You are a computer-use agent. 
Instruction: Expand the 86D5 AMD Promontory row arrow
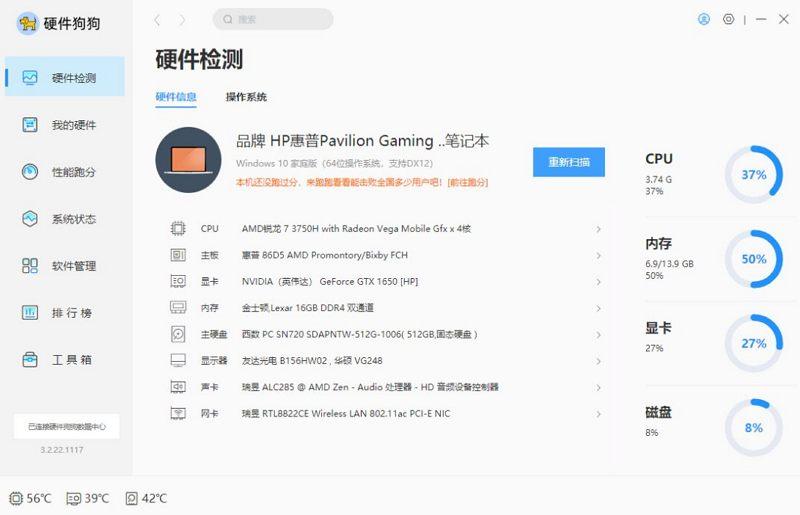598,255
